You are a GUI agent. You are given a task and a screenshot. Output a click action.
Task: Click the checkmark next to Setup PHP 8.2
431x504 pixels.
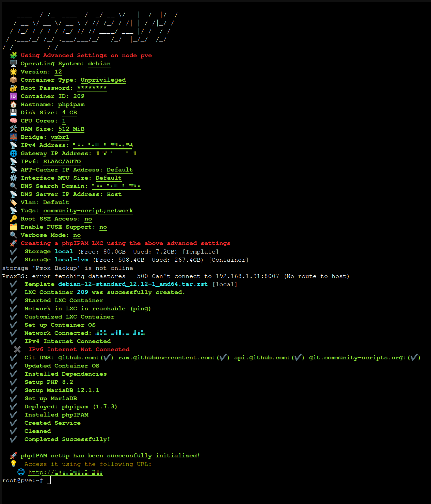[x=14, y=382]
